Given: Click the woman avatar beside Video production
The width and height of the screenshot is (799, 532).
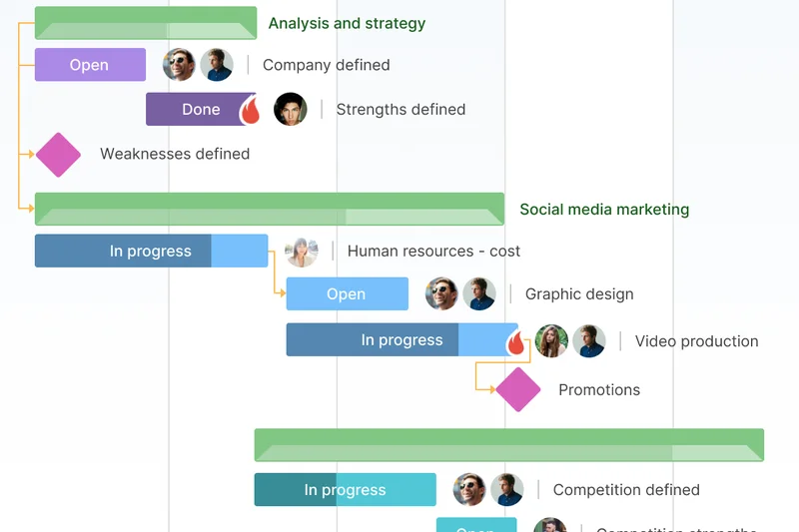Looking at the screenshot, I should (x=551, y=341).
